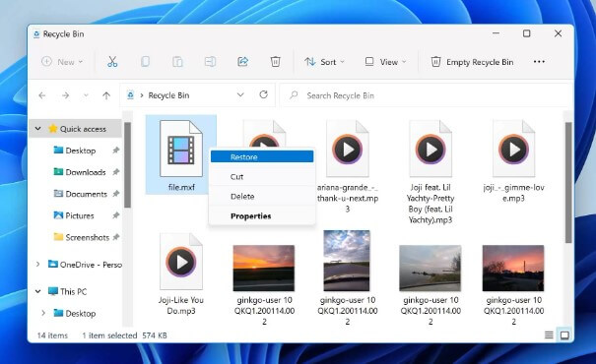Go up one folder level

(106, 95)
